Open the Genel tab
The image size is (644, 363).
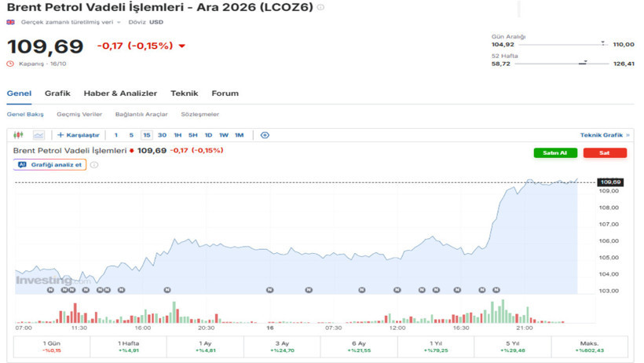coord(19,93)
